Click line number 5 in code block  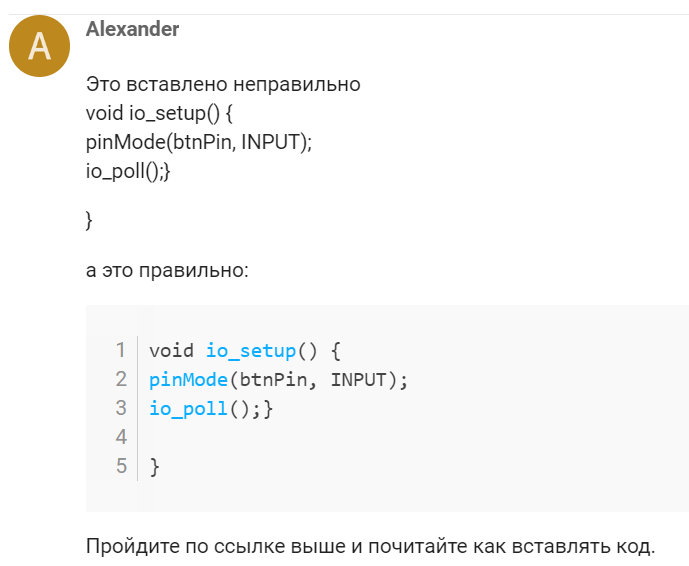[x=121, y=466]
